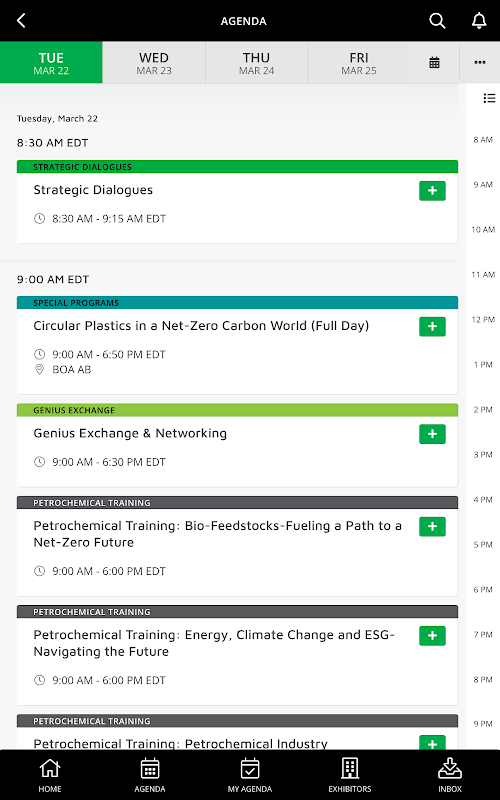
Task: Jump to 2 PM on time scale
Action: 483,409
